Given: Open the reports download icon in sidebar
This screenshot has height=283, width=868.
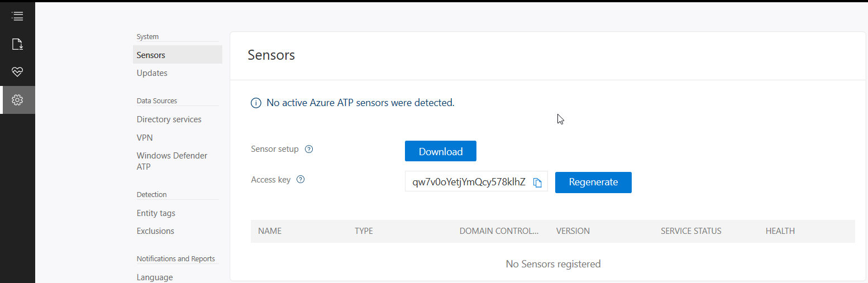Looking at the screenshot, I should pos(17,44).
